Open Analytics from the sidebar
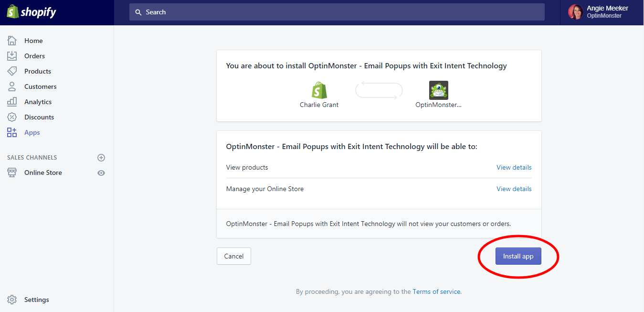Viewport: 644px width, 312px height. click(38, 102)
